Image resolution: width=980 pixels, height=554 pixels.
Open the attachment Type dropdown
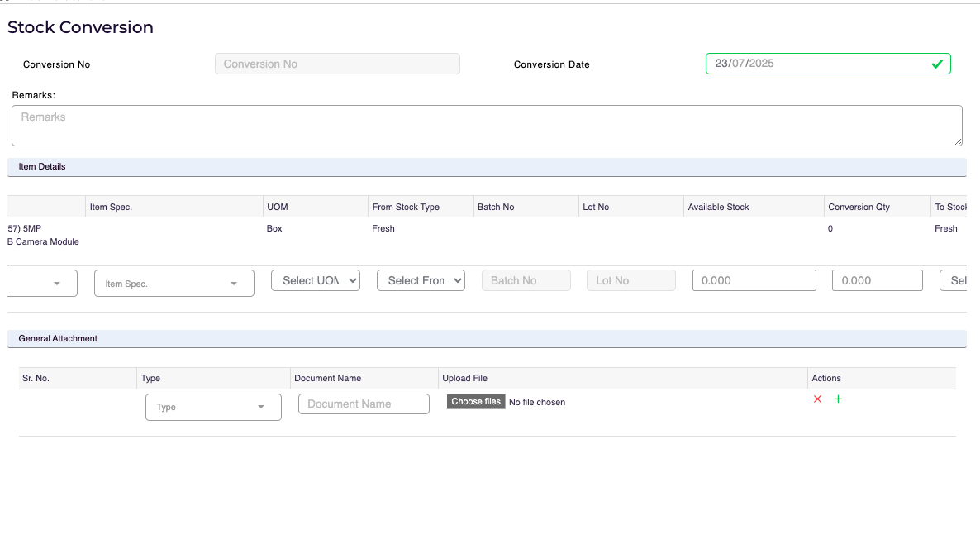tap(213, 407)
